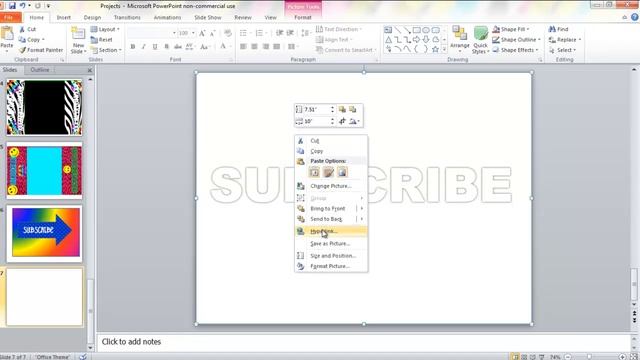640x360 pixels.
Task: Toggle Align Text Left in Paragraph group
Action: coord(243,47)
